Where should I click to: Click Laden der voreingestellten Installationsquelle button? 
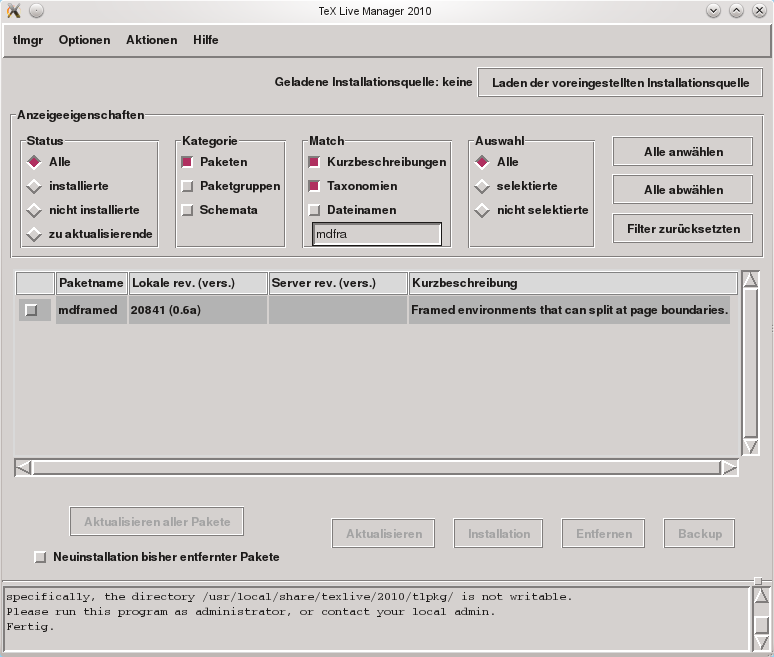click(620, 82)
